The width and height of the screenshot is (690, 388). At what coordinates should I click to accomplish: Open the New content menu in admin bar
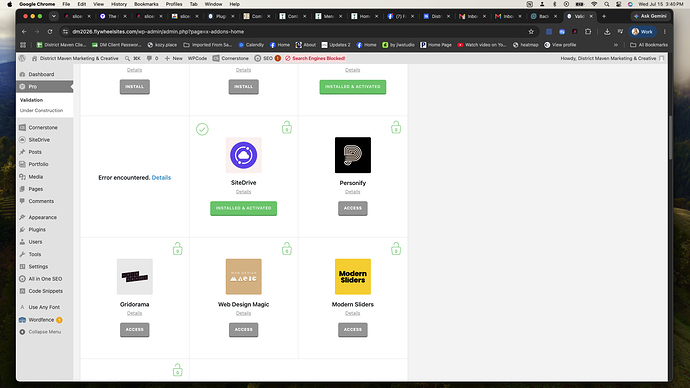point(173,58)
